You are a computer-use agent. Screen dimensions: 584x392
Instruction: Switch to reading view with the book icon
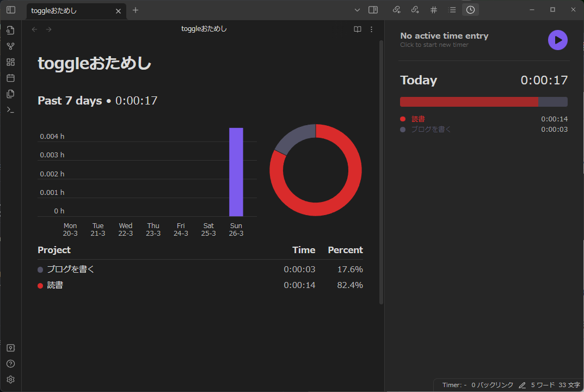(357, 29)
